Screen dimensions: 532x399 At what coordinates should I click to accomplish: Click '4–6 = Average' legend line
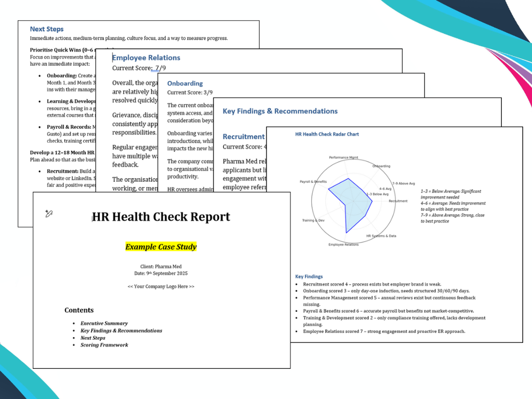[453, 206]
